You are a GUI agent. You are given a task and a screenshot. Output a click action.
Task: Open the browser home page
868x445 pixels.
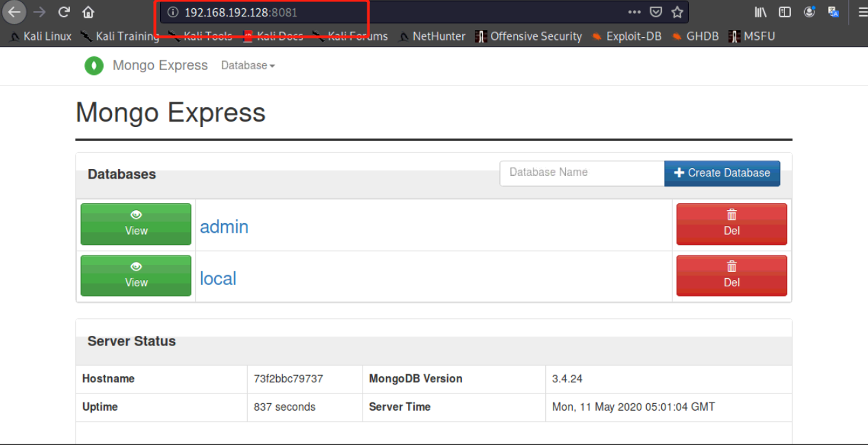click(x=88, y=12)
